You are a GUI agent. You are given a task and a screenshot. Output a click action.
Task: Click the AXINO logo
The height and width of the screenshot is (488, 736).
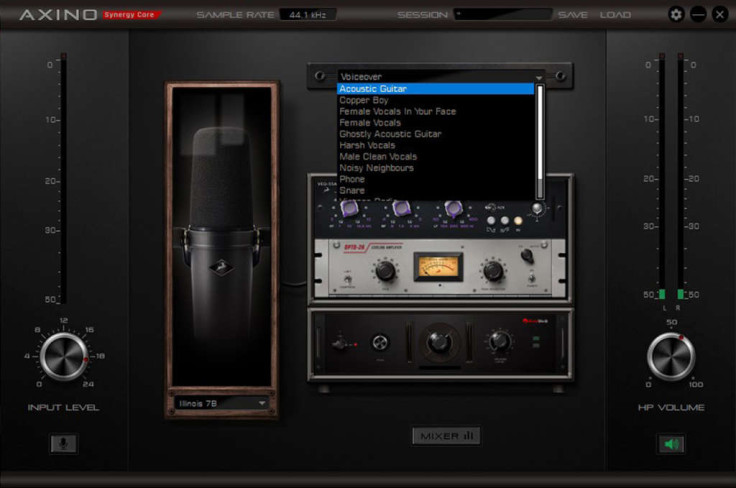click(x=58, y=15)
